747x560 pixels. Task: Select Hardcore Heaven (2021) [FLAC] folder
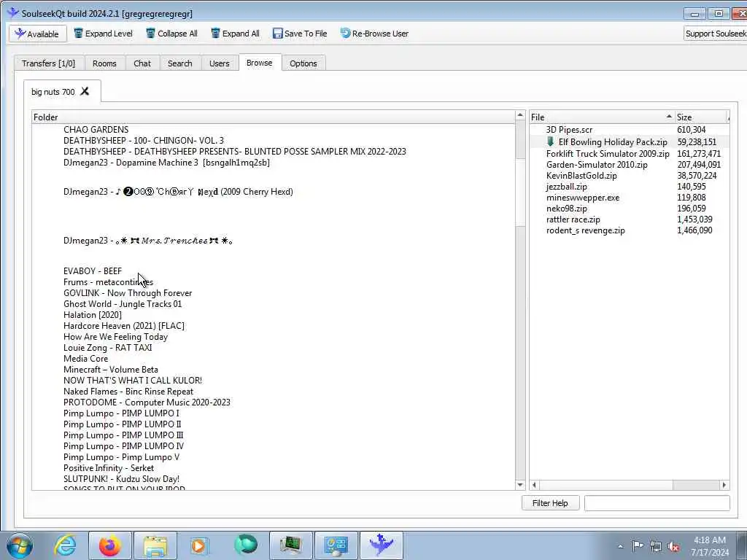click(x=124, y=326)
